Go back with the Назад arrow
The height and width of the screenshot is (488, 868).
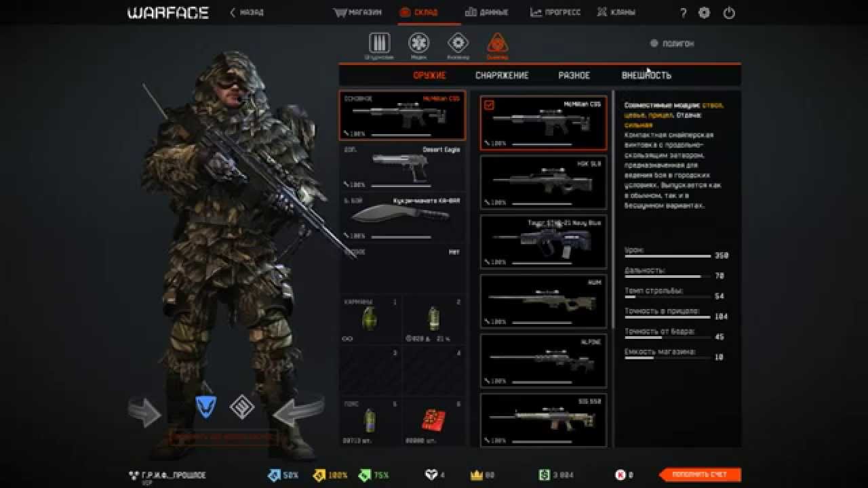point(247,12)
